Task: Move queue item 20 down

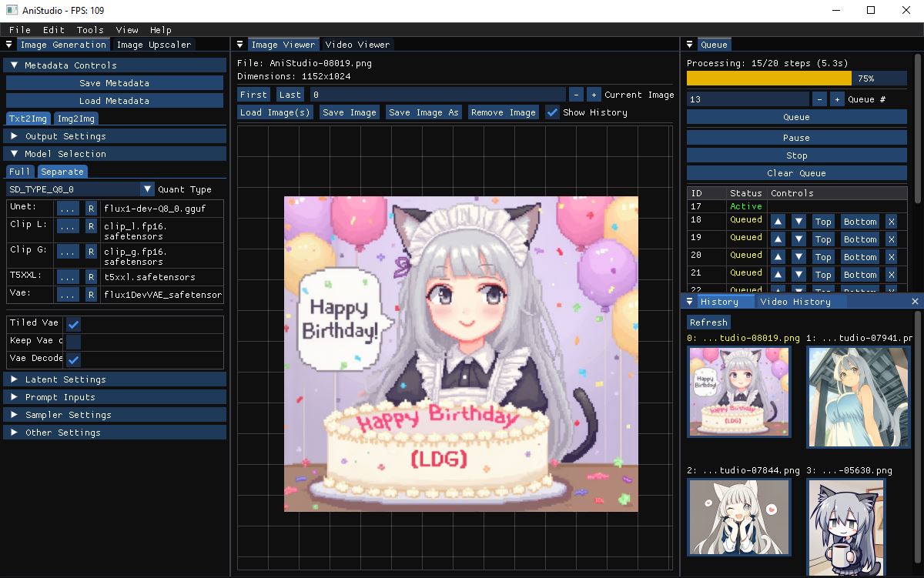Action: point(798,257)
